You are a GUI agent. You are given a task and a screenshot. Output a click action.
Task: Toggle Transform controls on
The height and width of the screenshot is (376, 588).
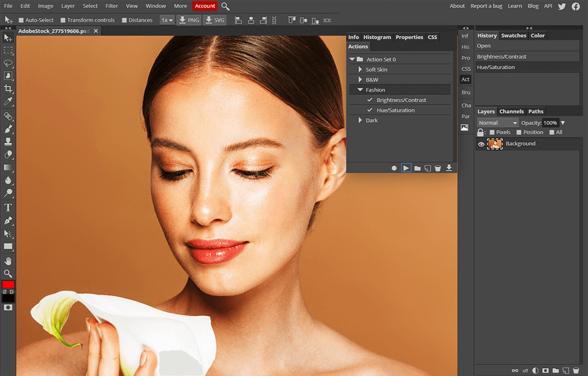point(62,20)
